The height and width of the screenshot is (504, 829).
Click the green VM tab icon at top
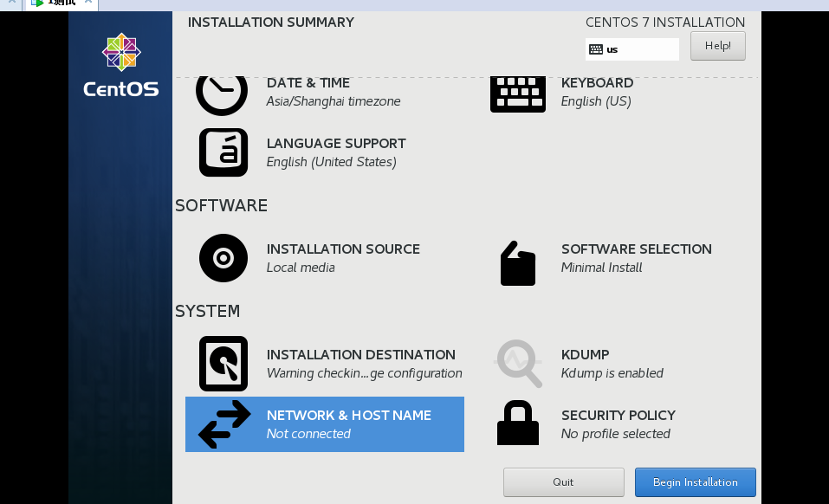[37, 3]
